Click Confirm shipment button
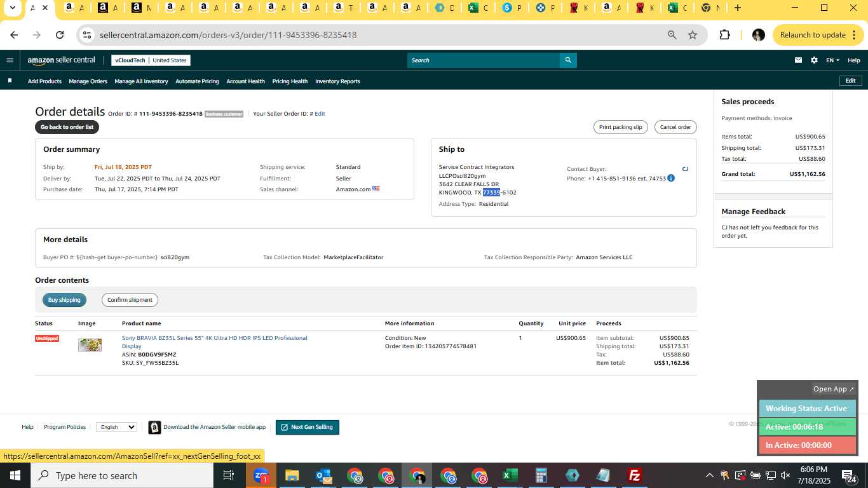Screen dimensions: 868x488 (130, 300)
